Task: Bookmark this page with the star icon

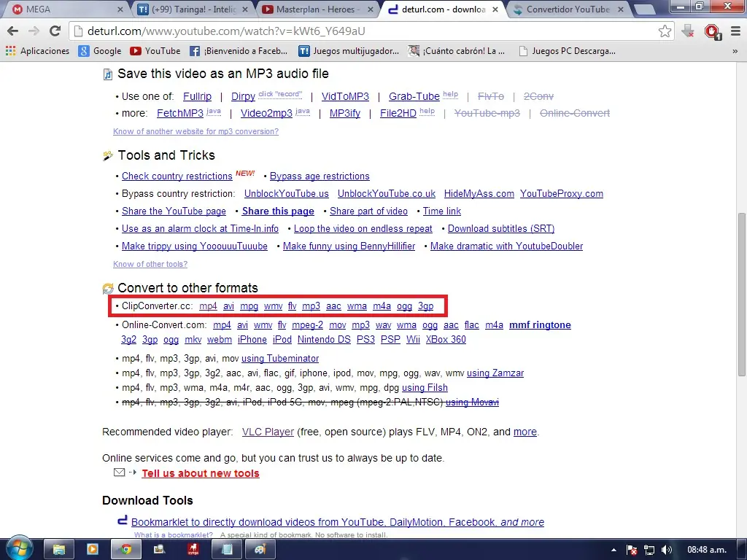Action: (665, 31)
